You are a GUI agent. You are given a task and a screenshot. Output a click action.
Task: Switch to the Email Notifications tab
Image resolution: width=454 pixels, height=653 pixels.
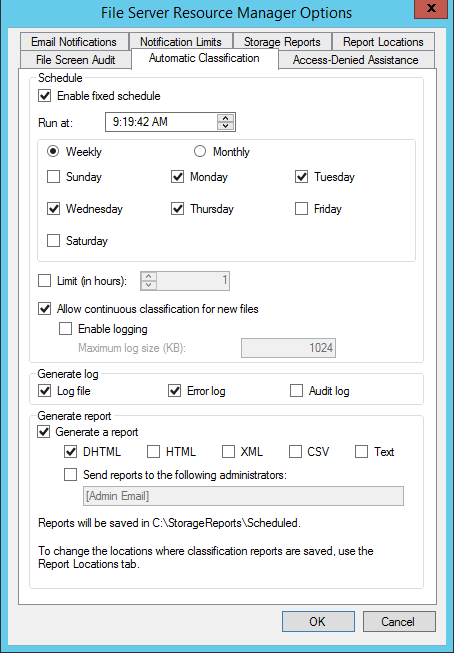[74, 42]
